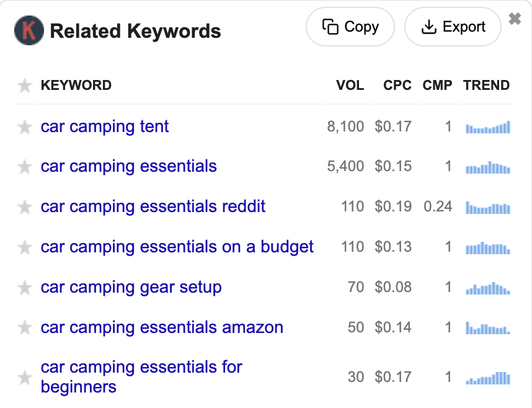Toggle the select-all star in header row
The height and width of the screenshot is (408, 532).
click(x=25, y=86)
